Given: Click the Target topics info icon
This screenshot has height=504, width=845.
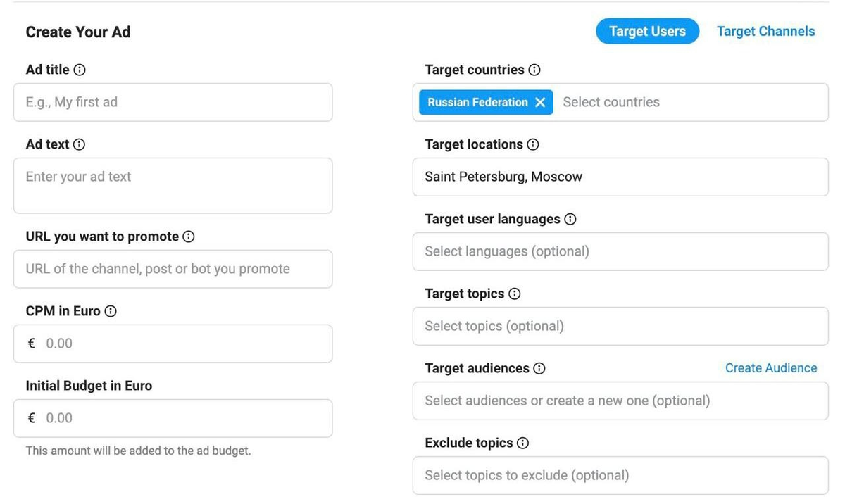Looking at the screenshot, I should 513,294.
